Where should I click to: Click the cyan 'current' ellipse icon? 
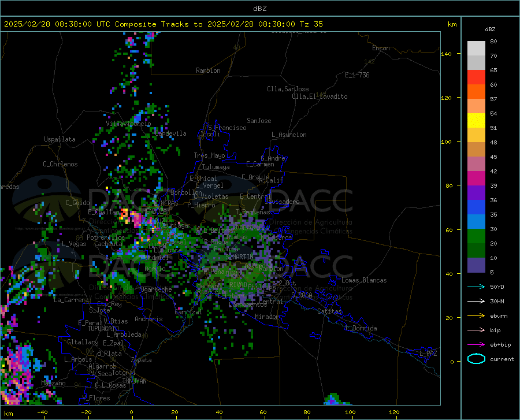pyautogui.click(x=476, y=359)
